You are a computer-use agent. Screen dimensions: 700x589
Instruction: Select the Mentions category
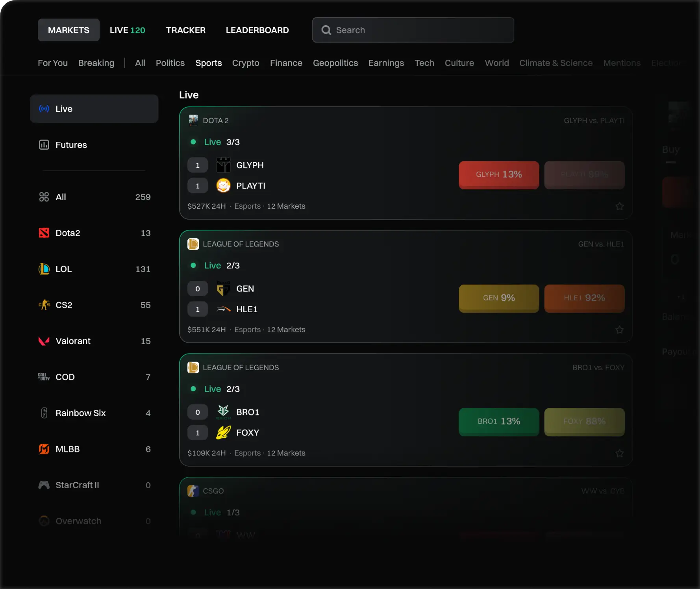[x=622, y=63]
